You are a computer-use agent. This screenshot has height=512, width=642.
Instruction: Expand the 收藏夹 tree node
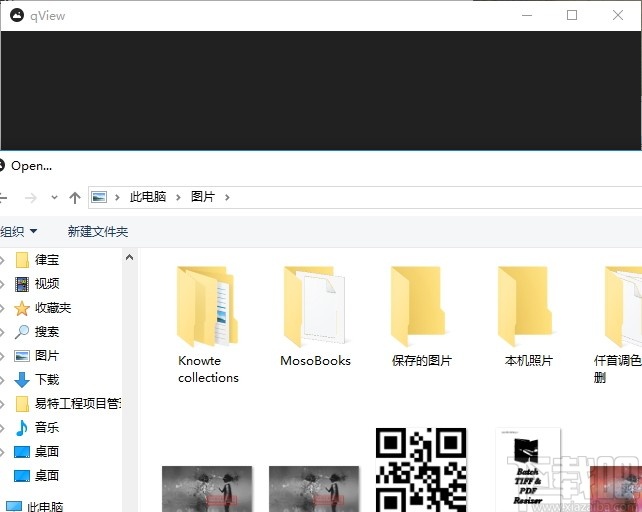pyautogui.click(x=2, y=308)
